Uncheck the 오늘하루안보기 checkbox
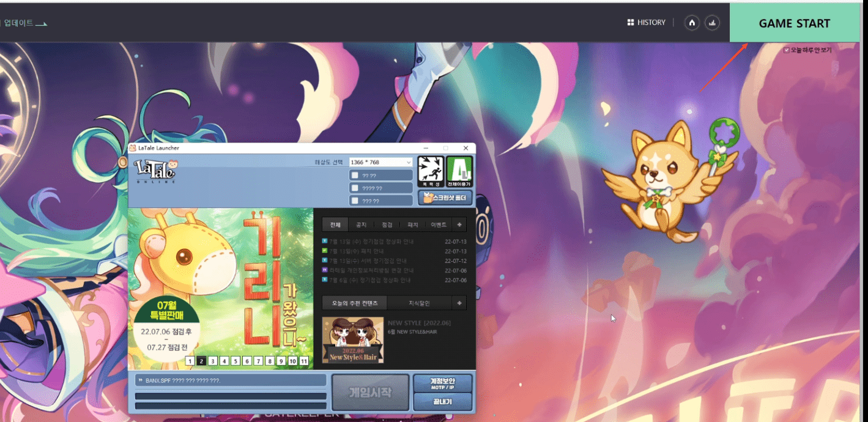This screenshot has height=422, width=868. point(787,50)
